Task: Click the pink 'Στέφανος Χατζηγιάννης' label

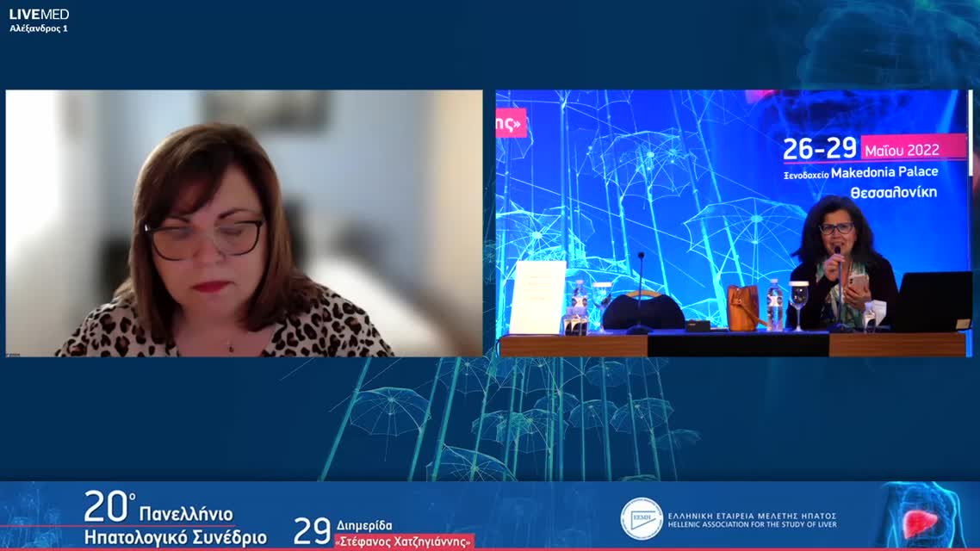Action: pos(404,542)
